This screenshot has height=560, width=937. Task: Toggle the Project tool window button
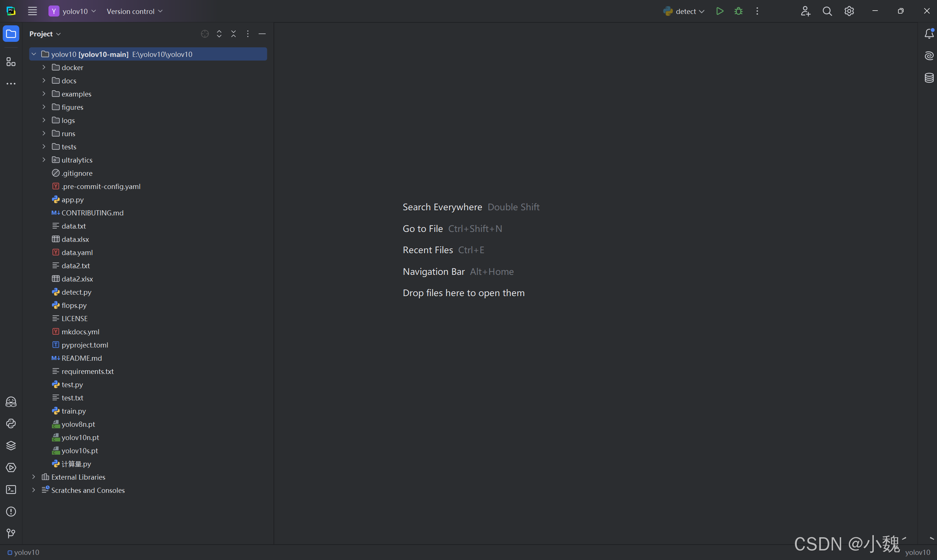pyautogui.click(x=11, y=34)
